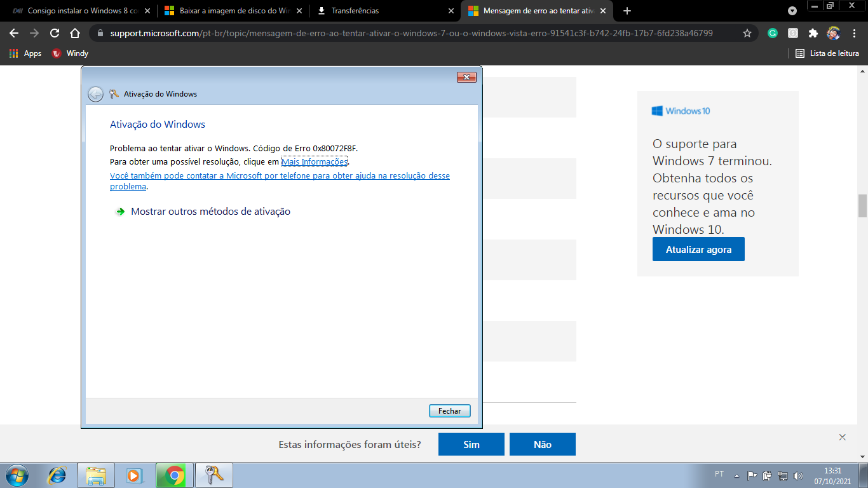The width and height of the screenshot is (868, 488).
Task: Open Lista de leitura reading list
Action: pyautogui.click(x=827, y=53)
